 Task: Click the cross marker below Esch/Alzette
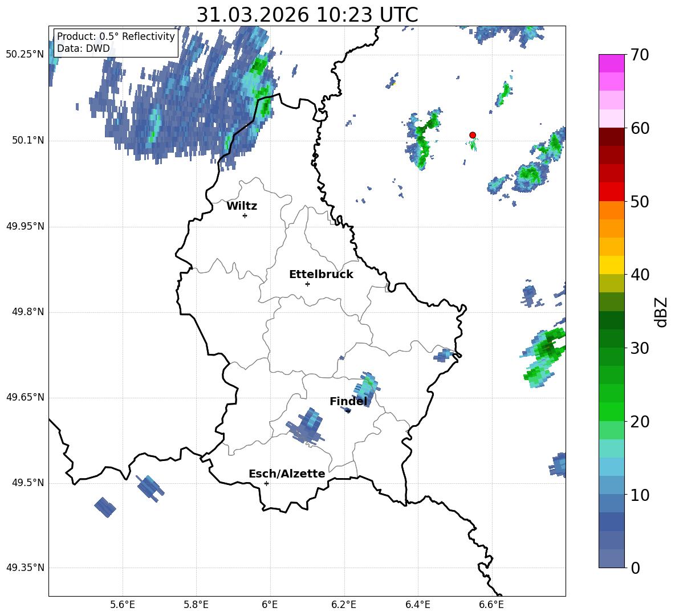266,483
